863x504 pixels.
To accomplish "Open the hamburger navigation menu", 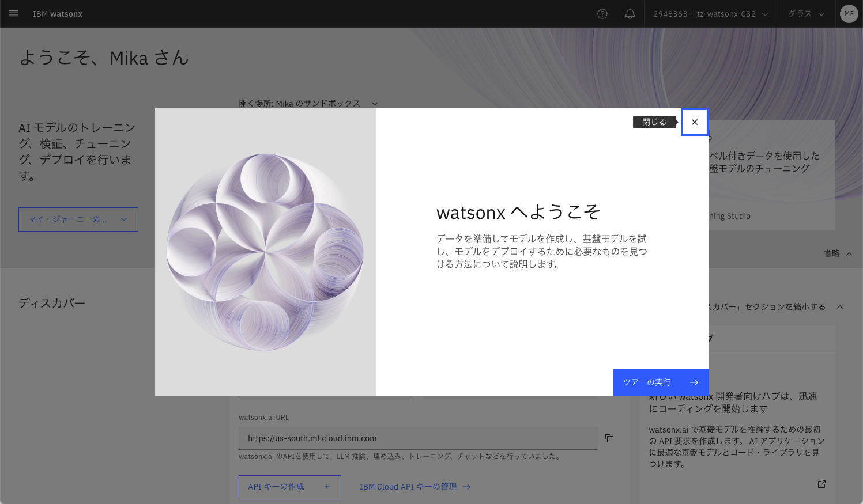I will click(14, 14).
